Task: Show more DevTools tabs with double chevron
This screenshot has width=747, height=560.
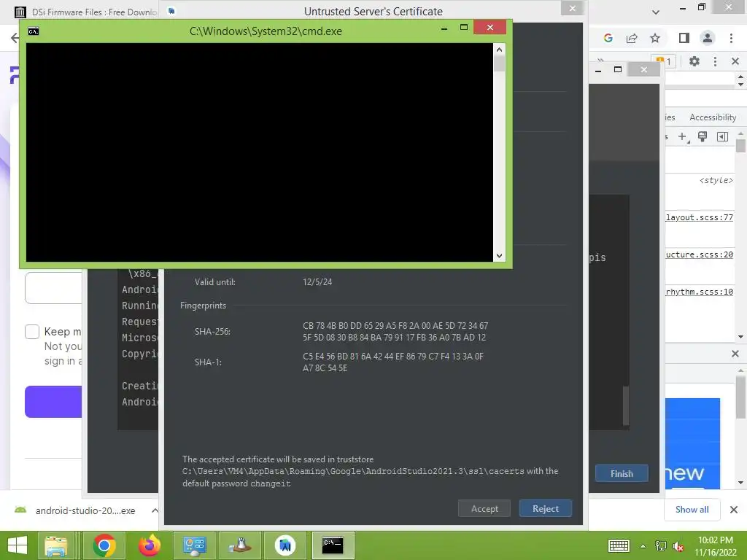Action: (600, 61)
